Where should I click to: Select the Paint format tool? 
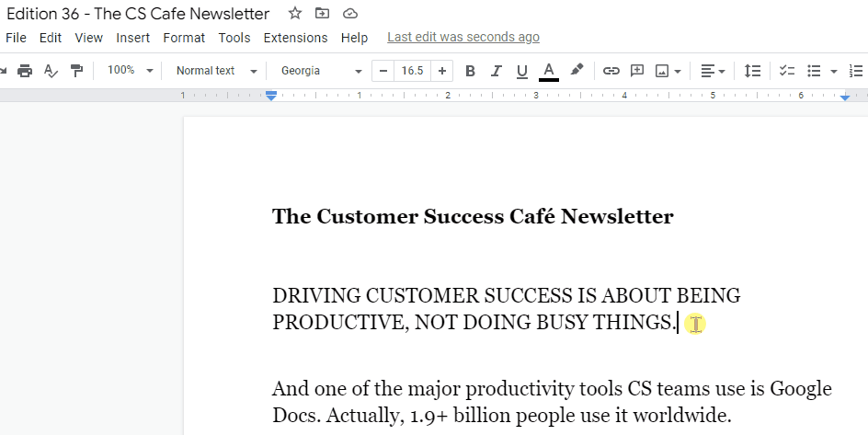(76, 71)
